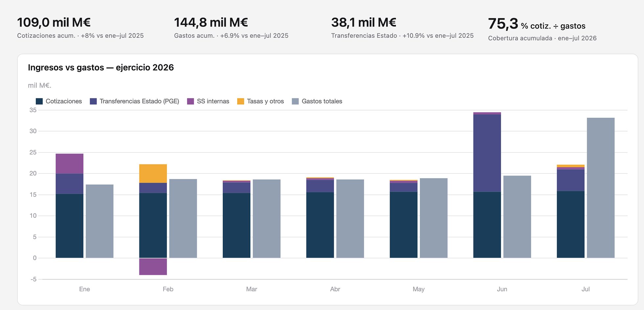Hide the Gastos totales series via label
This screenshot has width=644, height=310.
(322, 101)
